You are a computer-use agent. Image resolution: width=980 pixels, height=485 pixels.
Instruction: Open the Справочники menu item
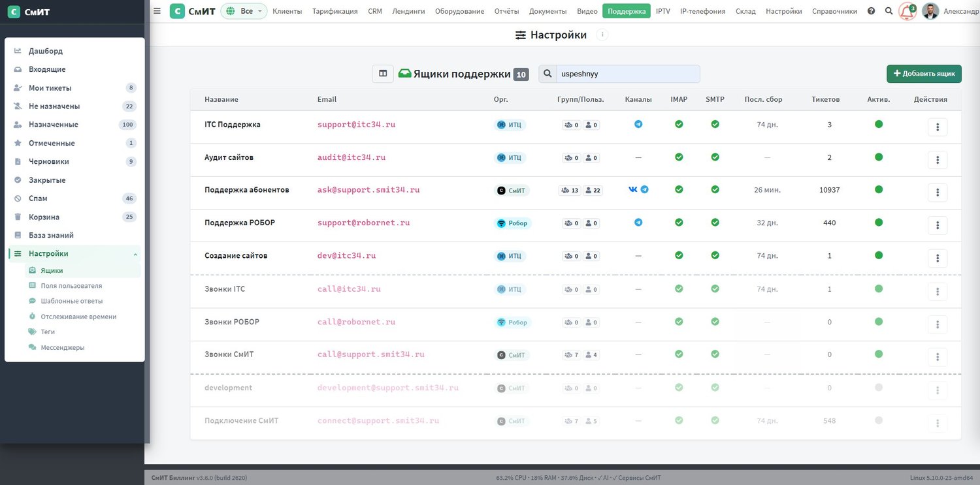834,11
